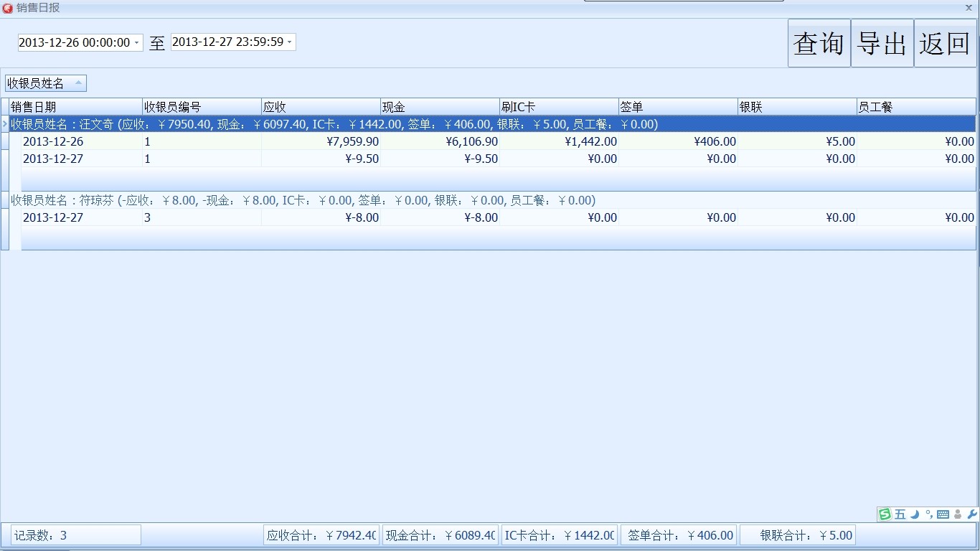Screen dimensions: 980x551
Task: Click the ¥7,959.90 应收 cell
Action: coord(321,141)
